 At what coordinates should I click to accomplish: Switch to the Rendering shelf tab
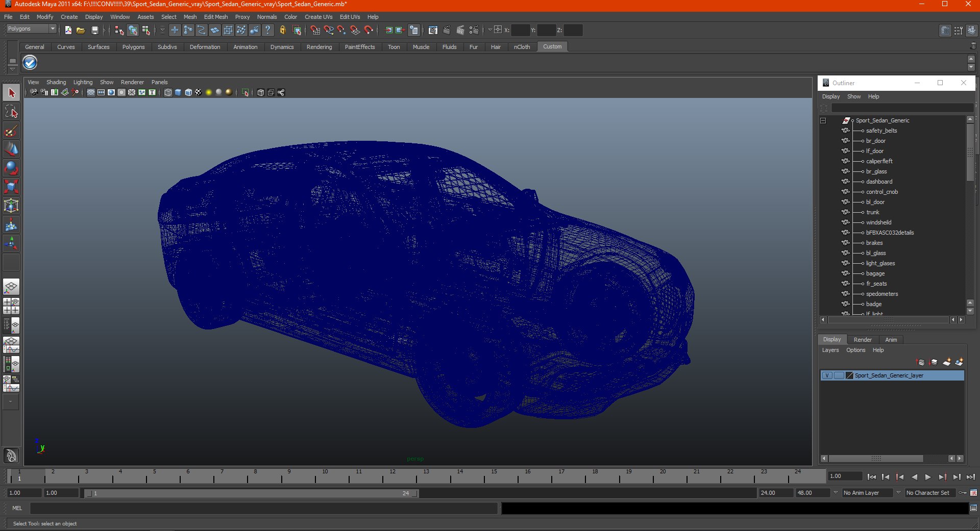[x=319, y=47]
